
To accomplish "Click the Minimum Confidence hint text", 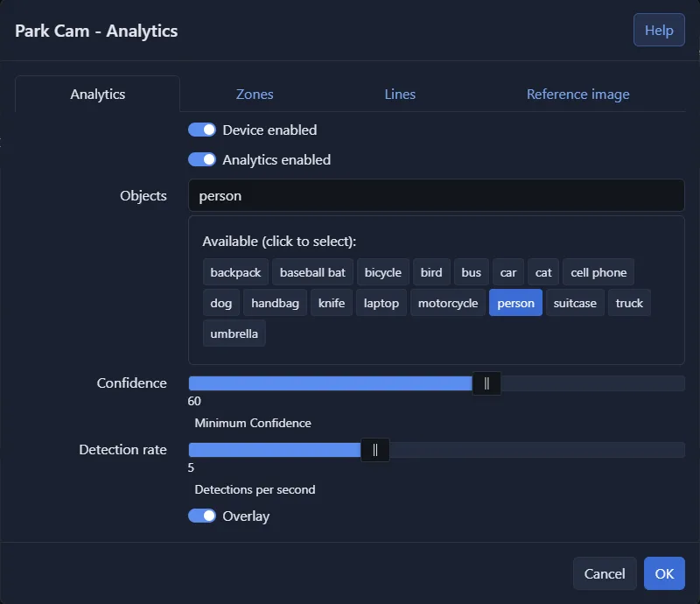I will 253,423.
